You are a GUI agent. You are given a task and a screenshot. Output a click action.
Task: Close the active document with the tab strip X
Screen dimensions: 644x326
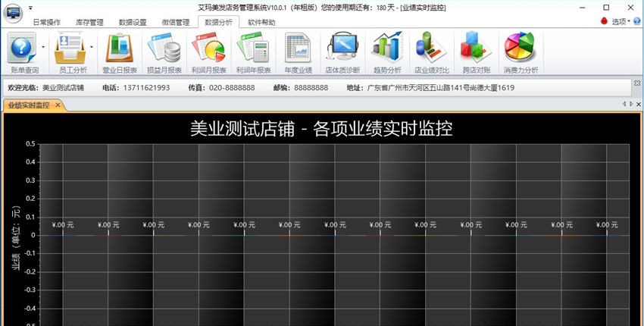639,105
